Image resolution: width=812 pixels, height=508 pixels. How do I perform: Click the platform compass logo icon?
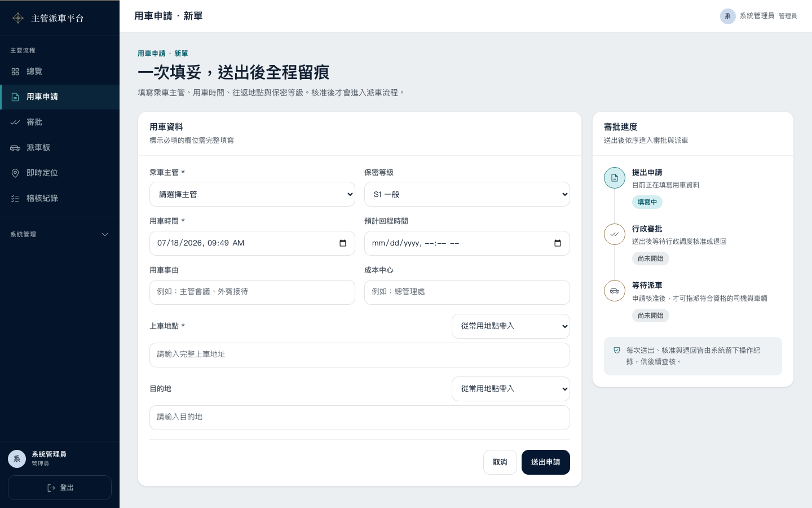tap(18, 18)
